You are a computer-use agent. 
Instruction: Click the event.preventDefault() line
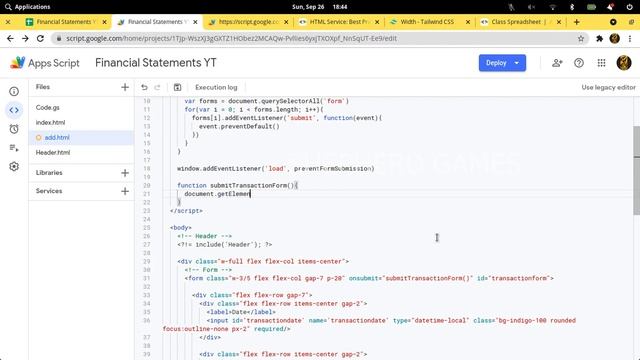(239, 126)
